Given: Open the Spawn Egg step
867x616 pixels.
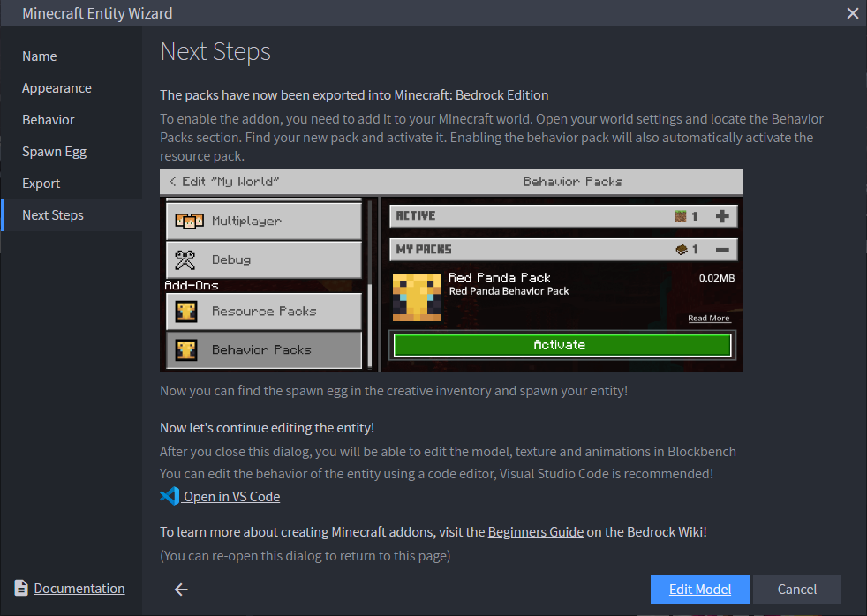Looking at the screenshot, I should coord(54,152).
